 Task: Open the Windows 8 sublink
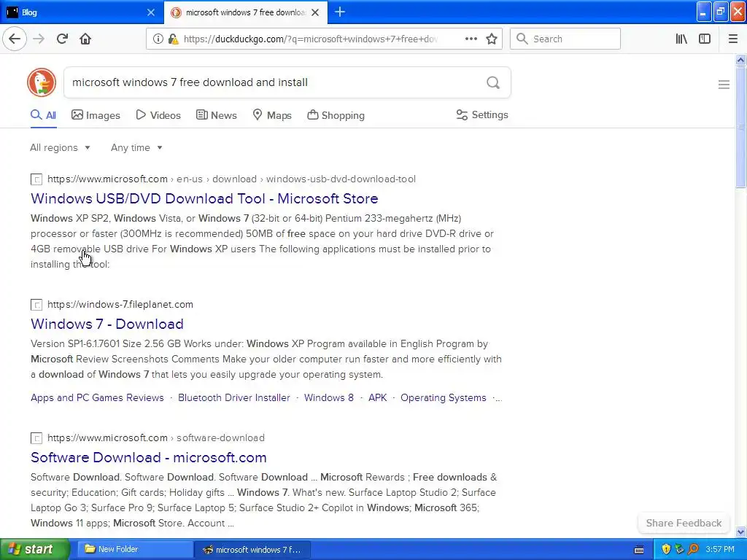click(x=329, y=397)
